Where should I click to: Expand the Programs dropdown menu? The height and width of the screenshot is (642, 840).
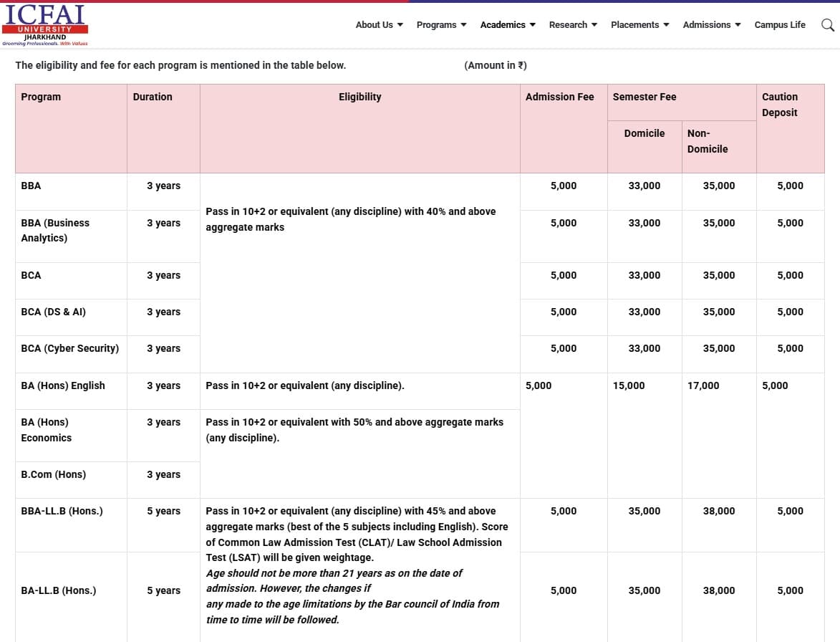pyautogui.click(x=441, y=25)
